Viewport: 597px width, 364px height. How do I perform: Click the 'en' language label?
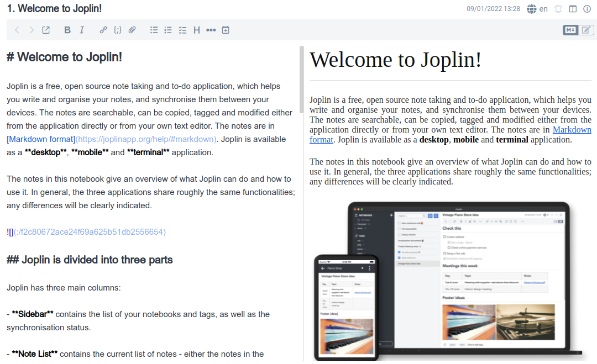[x=543, y=9]
